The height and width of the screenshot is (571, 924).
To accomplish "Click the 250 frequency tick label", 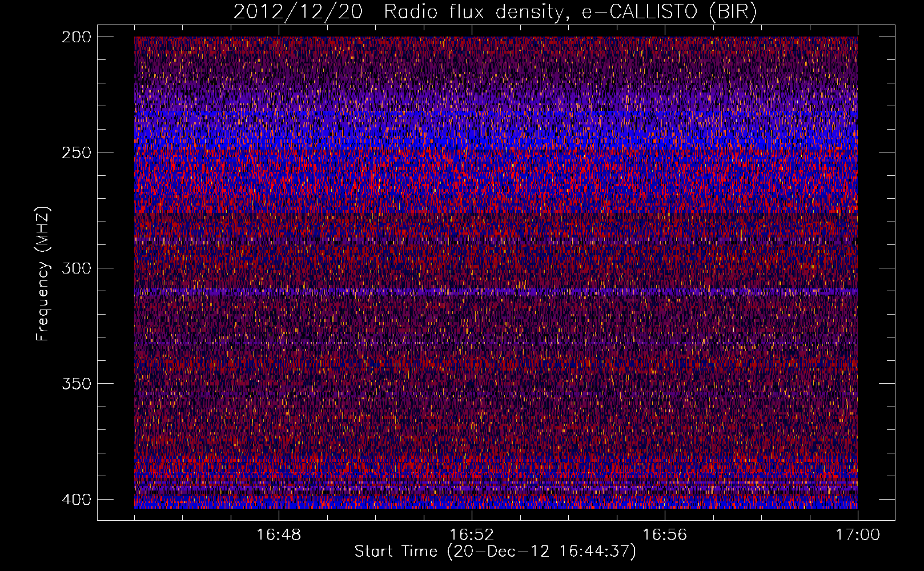I will (76, 152).
